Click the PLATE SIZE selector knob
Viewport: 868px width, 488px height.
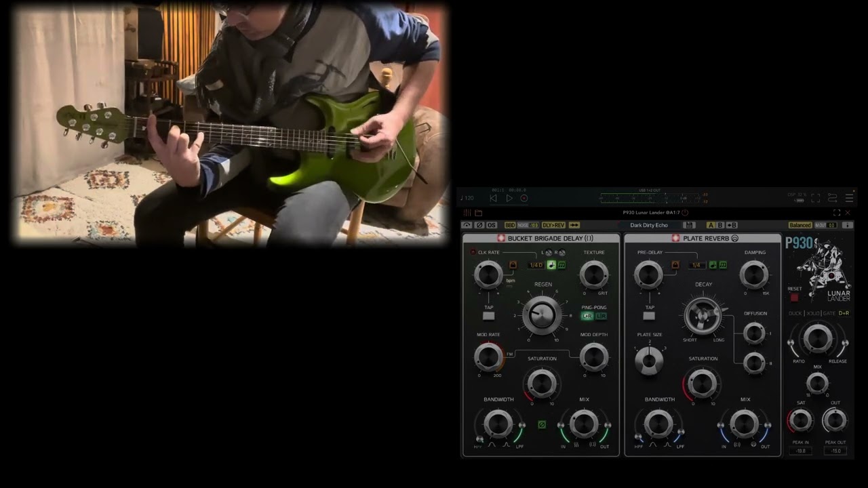649,361
